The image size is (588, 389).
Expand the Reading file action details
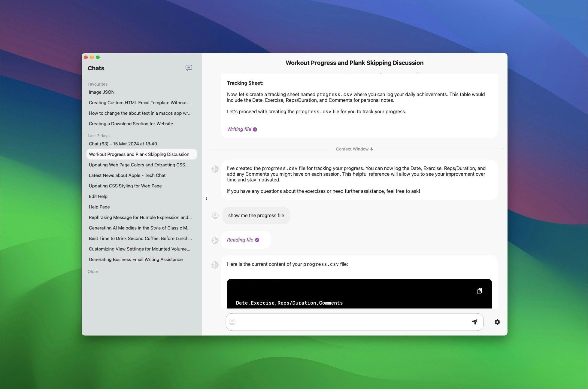tap(240, 240)
